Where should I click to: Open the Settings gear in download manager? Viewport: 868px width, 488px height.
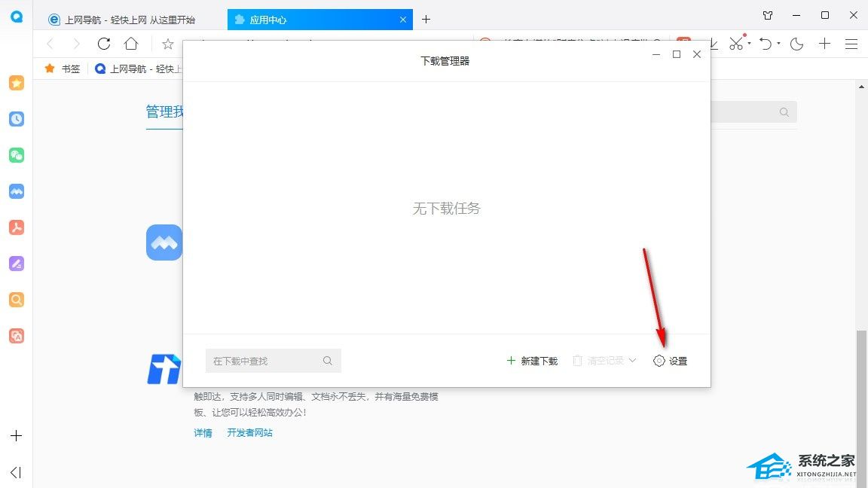click(671, 361)
